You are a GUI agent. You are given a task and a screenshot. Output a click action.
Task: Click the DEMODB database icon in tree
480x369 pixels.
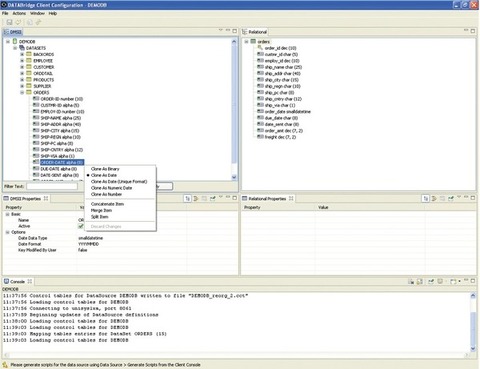(15, 41)
